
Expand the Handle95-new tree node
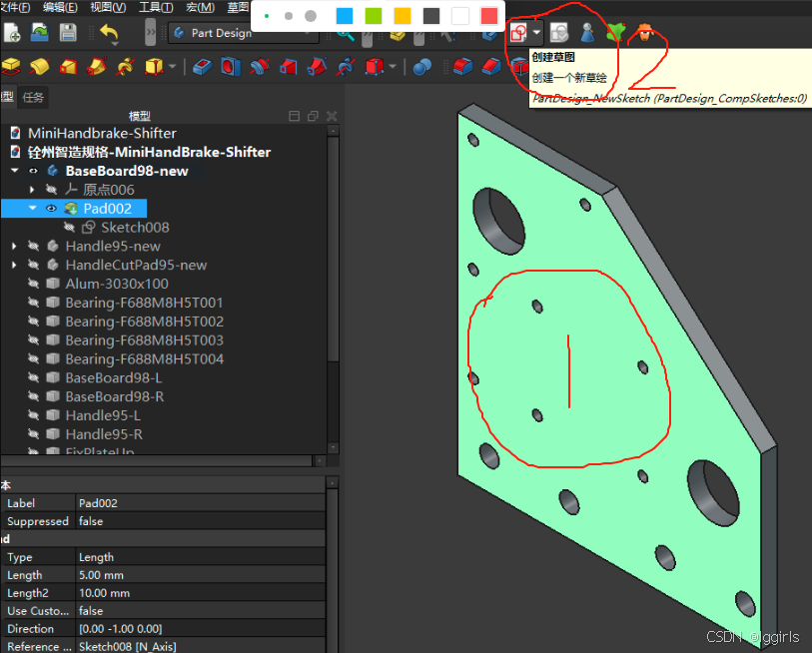tap(14, 246)
